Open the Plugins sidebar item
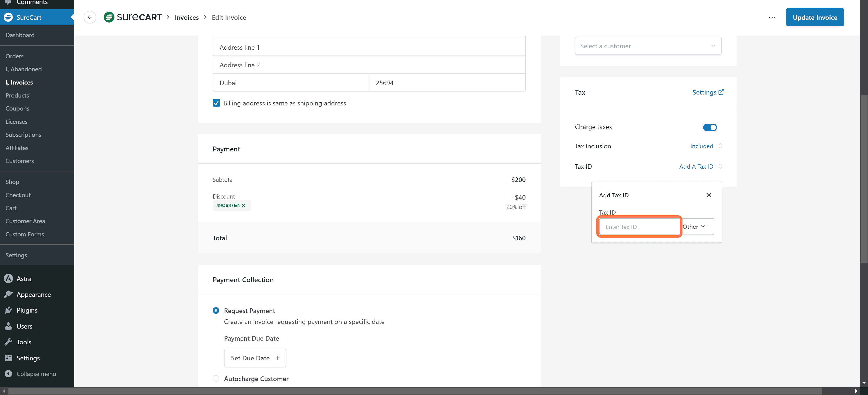The height and width of the screenshot is (395, 868). pyautogui.click(x=27, y=310)
